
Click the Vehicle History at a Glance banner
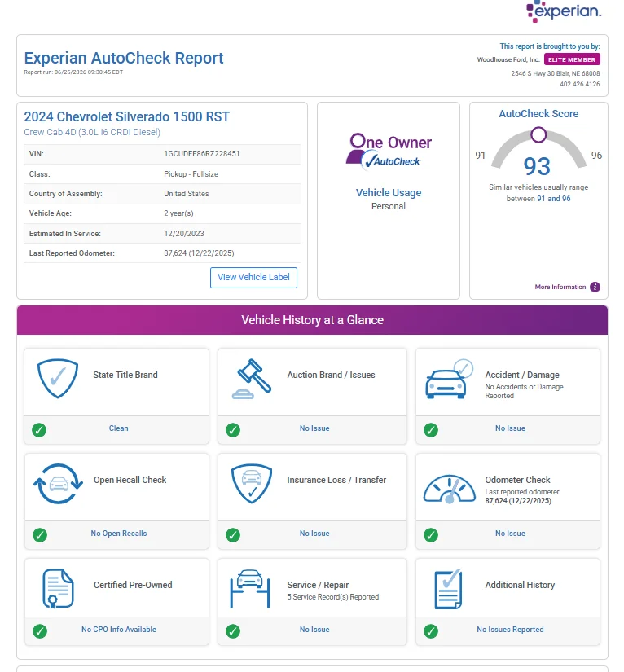tap(312, 320)
